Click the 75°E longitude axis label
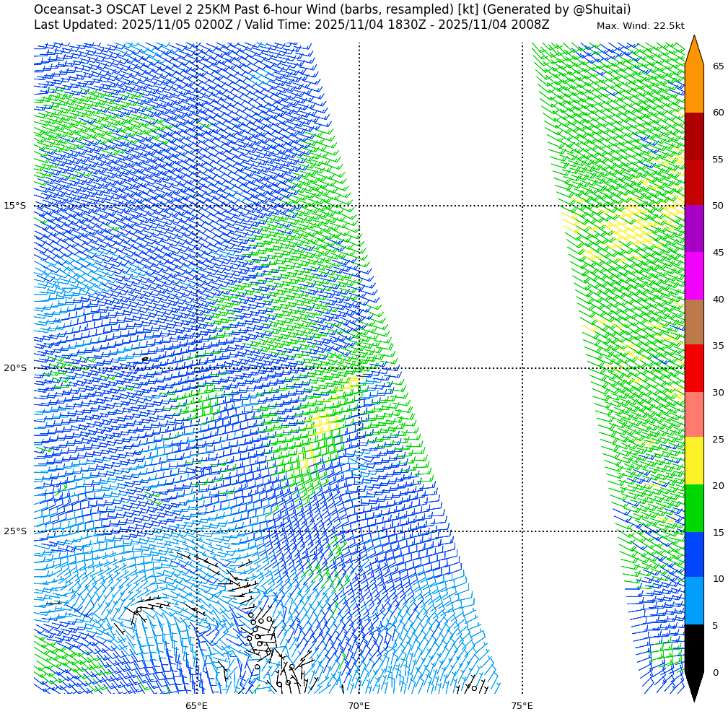The image size is (728, 714). pyautogui.click(x=522, y=705)
